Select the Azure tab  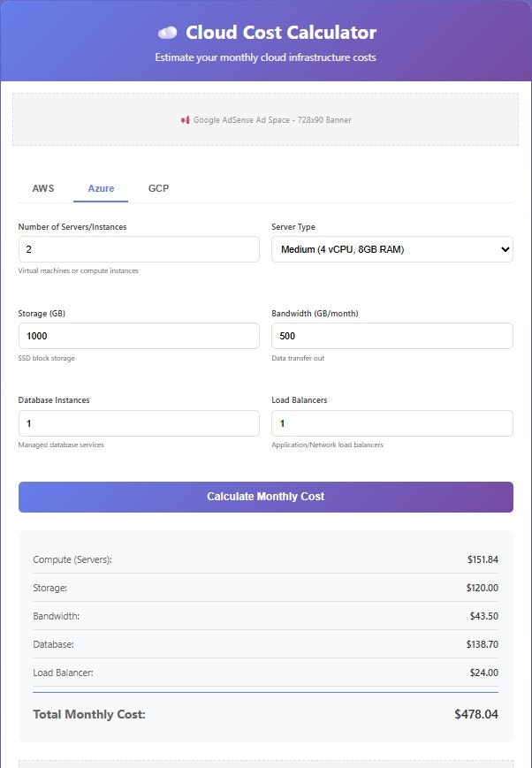point(101,188)
